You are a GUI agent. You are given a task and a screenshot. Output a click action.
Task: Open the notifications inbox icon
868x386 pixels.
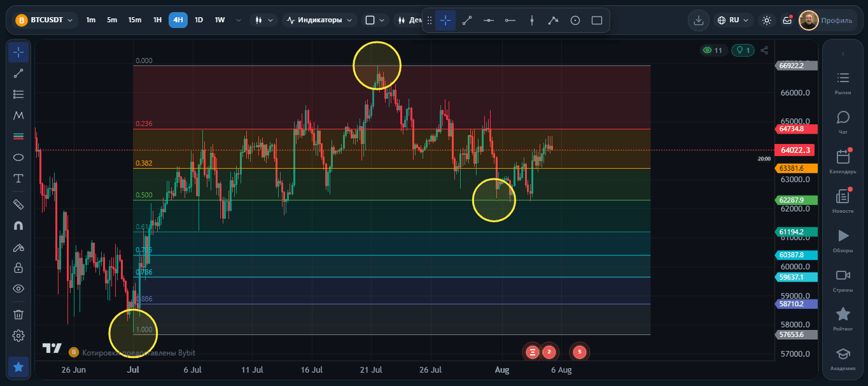point(788,20)
